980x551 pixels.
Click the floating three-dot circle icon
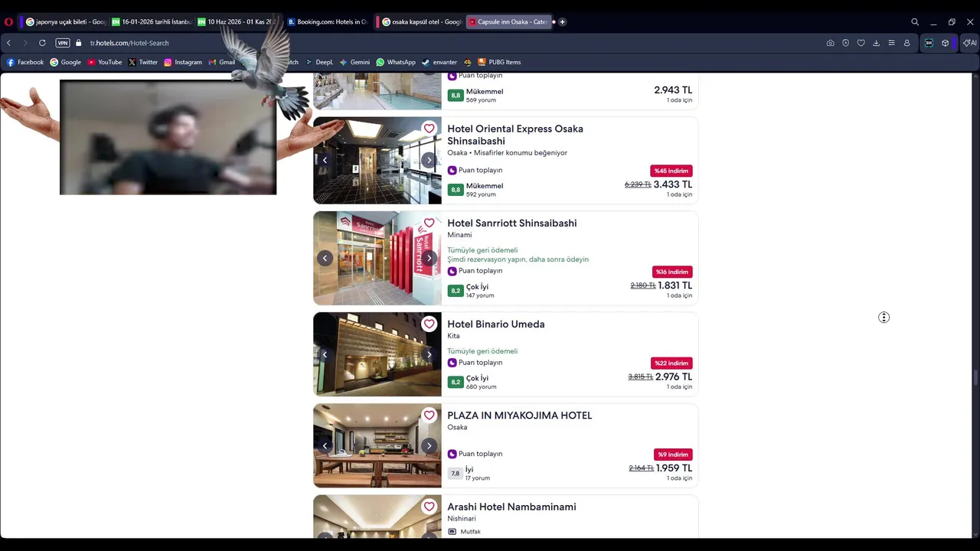click(884, 318)
